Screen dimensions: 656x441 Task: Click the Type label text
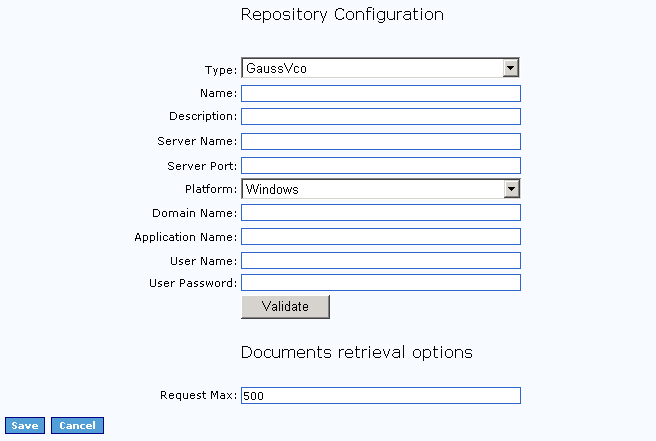click(x=221, y=70)
